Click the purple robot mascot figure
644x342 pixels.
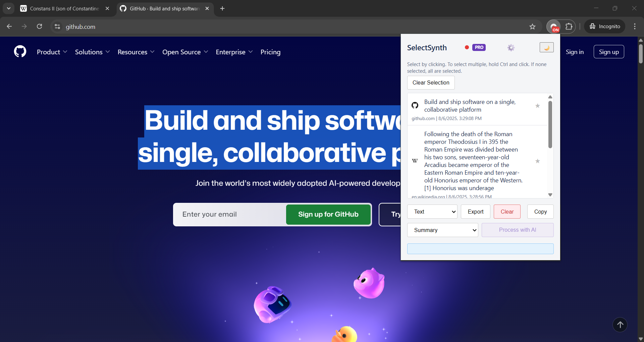[272, 304]
